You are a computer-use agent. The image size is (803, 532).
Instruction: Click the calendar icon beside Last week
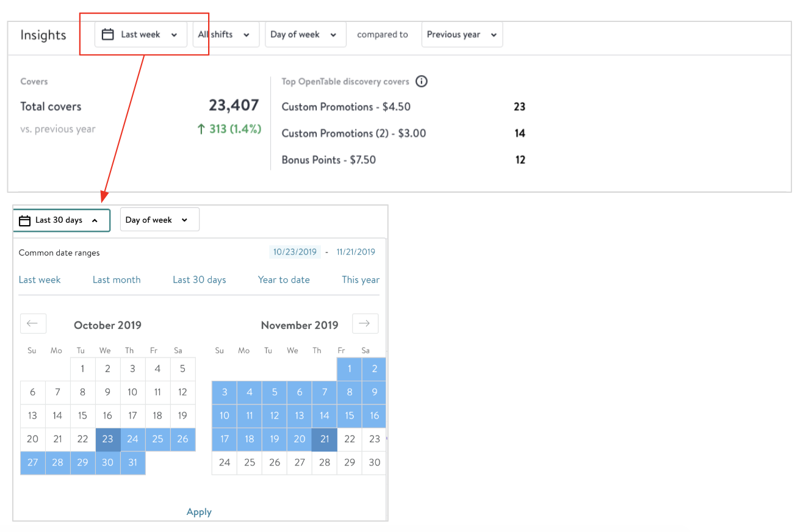pyautogui.click(x=107, y=35)
